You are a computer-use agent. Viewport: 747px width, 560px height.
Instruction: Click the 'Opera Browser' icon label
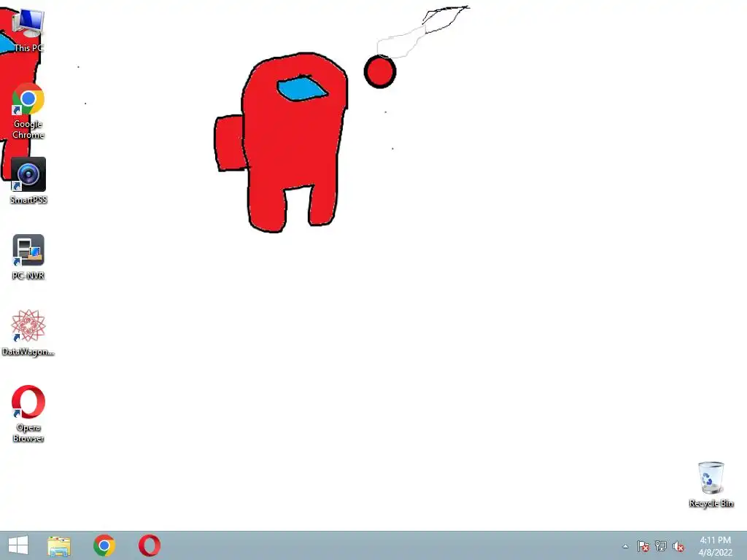coord(28,433)
